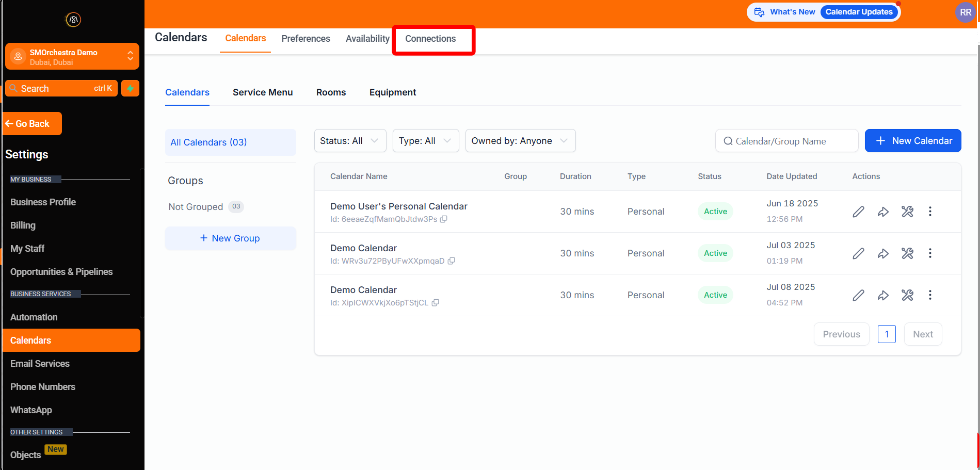Click the green lightning bolt quick actions icon

[x=130, y=88]
